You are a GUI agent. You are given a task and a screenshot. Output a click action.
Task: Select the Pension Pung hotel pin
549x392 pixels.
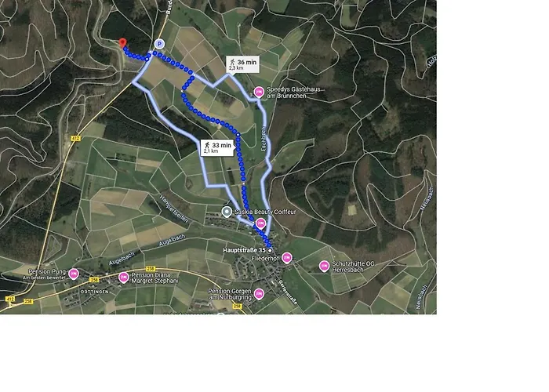click(x=74, y=274)
